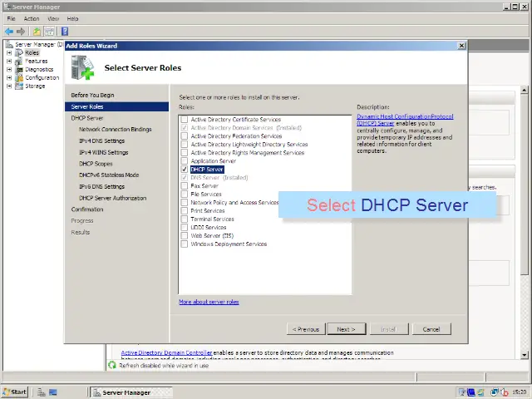Click the system tray clock showing 15:20
The width and height of the screenshot is (532, 399).
tap(519, 392)
